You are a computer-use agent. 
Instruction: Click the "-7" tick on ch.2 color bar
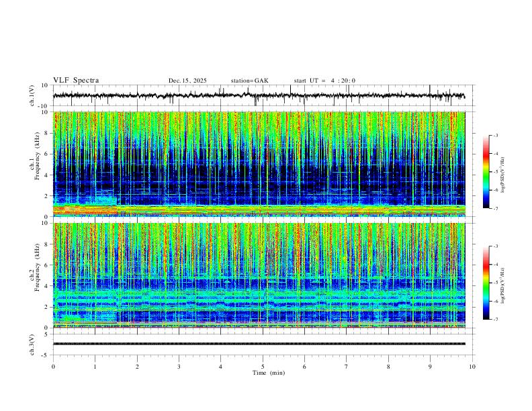tap(495, 319)
